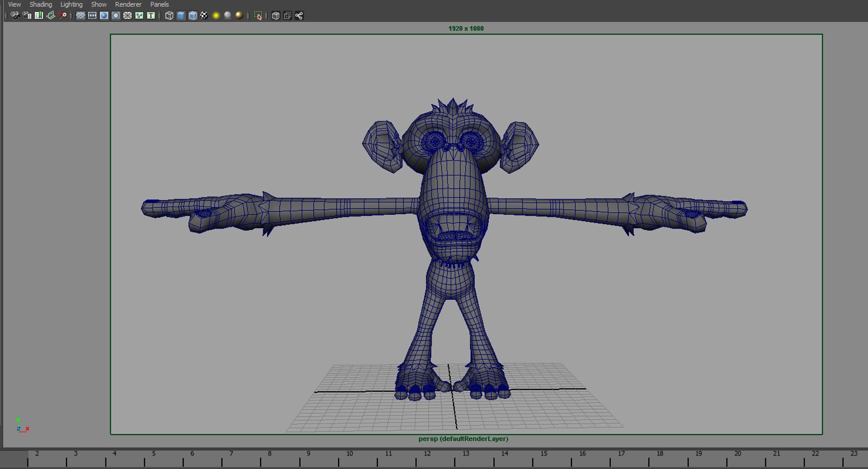The width and height of the screenshot is (868, 469).
Task: Click the X-Ray Joints icon
Action: pyautogui.click(x=299, y=16)
